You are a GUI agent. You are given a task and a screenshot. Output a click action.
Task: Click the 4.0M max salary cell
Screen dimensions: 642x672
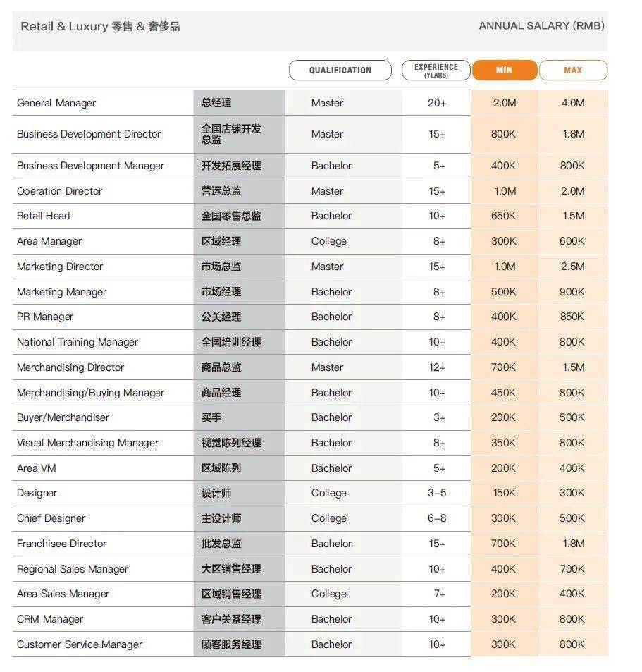[572, 103]
